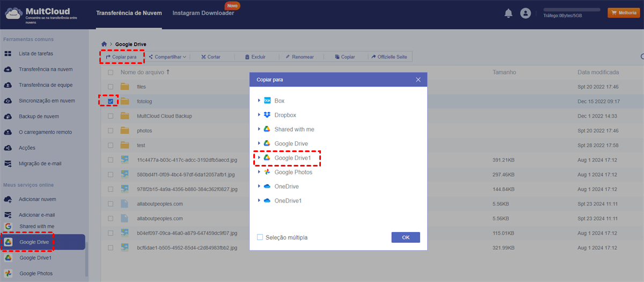Click the home breadcrumb icon
Screen dimensions: 644x282
pos(104,44)
